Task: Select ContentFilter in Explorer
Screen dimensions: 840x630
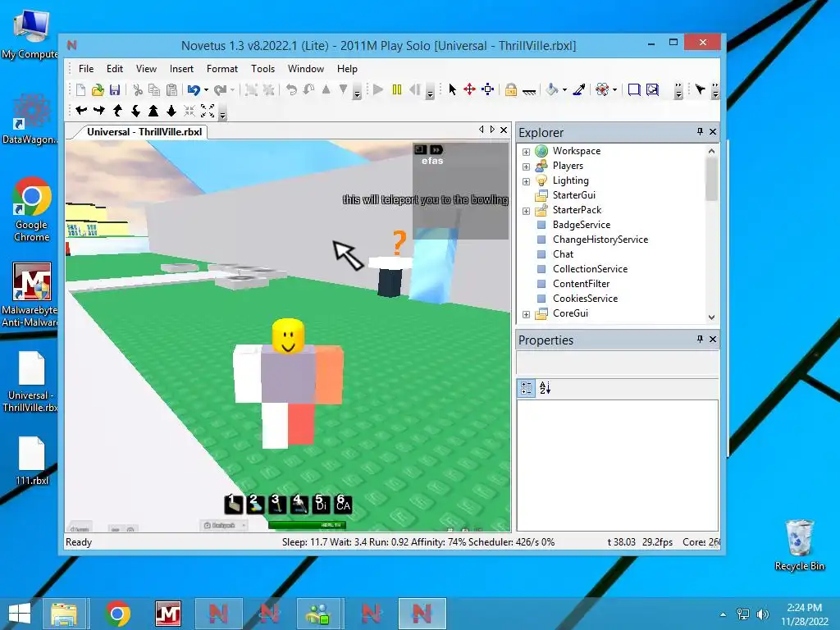Action: click(581, 283)
